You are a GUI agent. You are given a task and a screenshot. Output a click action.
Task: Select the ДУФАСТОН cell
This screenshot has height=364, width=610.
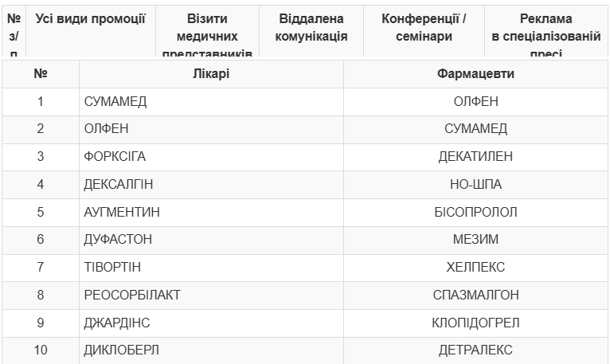[211, 240]
